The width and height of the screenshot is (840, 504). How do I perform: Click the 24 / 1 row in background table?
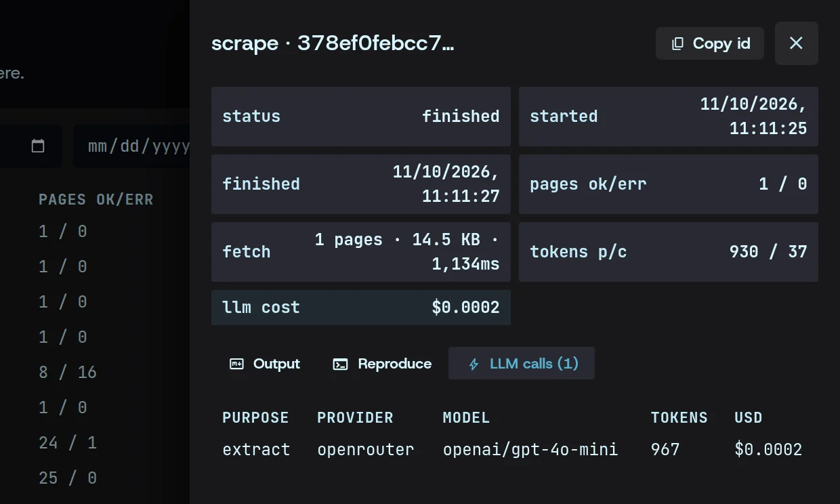click(x=68, y=442)
